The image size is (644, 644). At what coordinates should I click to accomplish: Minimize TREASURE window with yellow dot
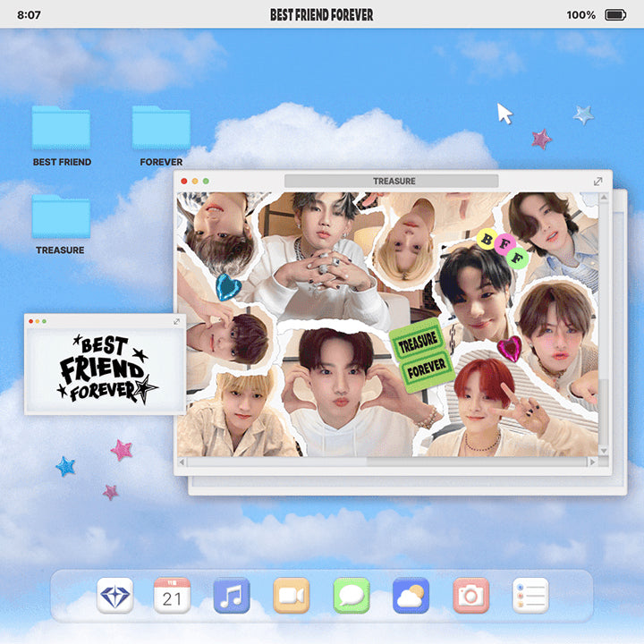point(195,181)
